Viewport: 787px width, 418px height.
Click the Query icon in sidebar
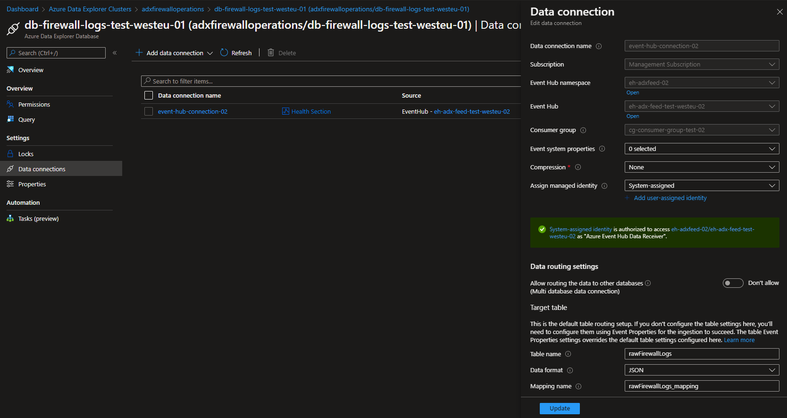(x=10, y=119)
